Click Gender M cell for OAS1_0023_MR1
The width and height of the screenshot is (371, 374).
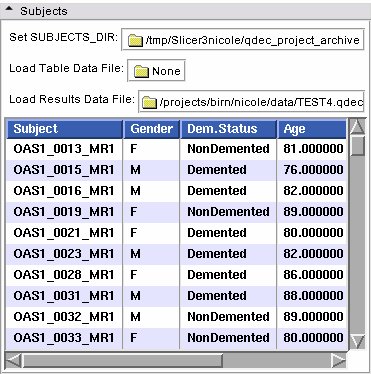tap(152, 254)
